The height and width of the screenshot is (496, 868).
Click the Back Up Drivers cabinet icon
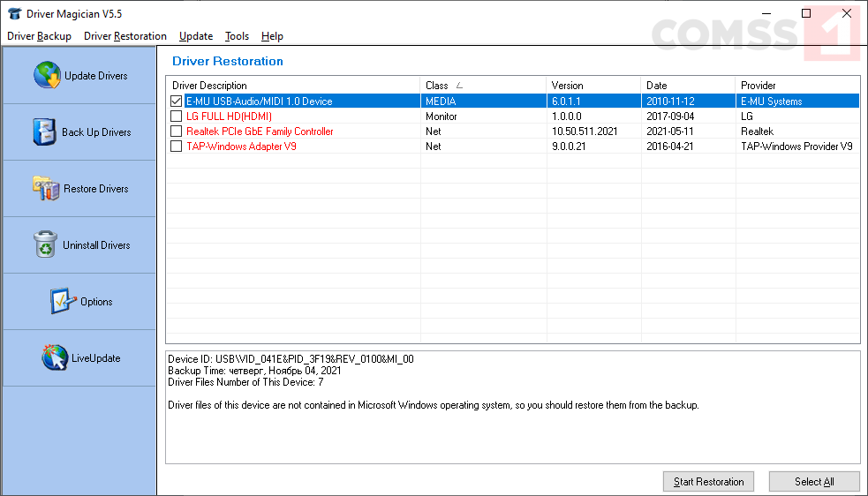tap(44, 132)
